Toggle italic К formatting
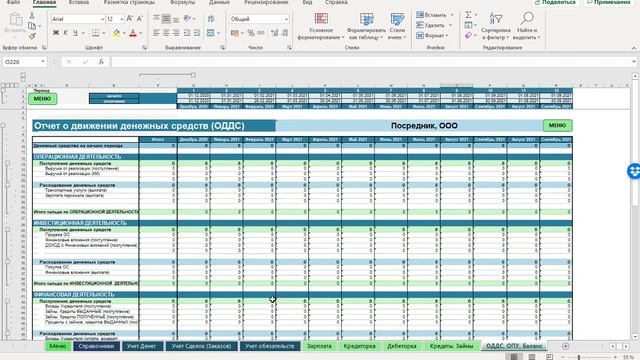Viewport: 640px width, 360px height. (x=65, y=33)
